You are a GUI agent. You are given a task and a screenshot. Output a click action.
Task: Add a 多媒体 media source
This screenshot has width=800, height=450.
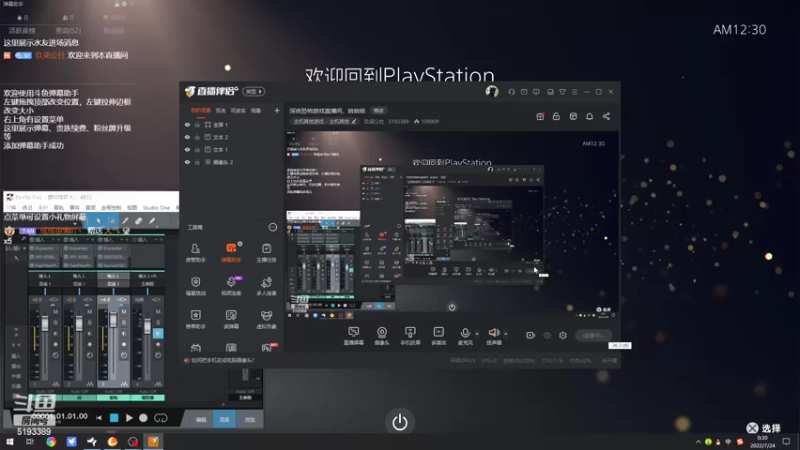(439, 336)
